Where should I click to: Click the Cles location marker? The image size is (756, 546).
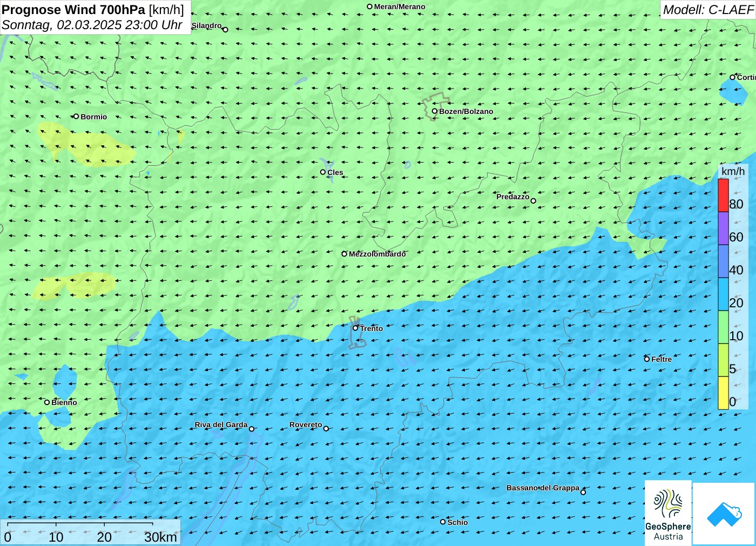tap(323, 172)
